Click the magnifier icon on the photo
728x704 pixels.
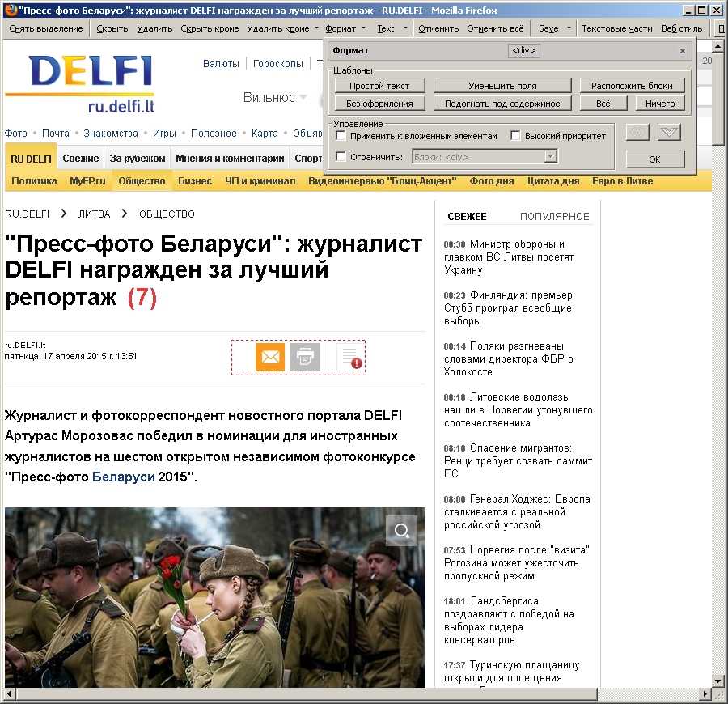tap(401, 531)
